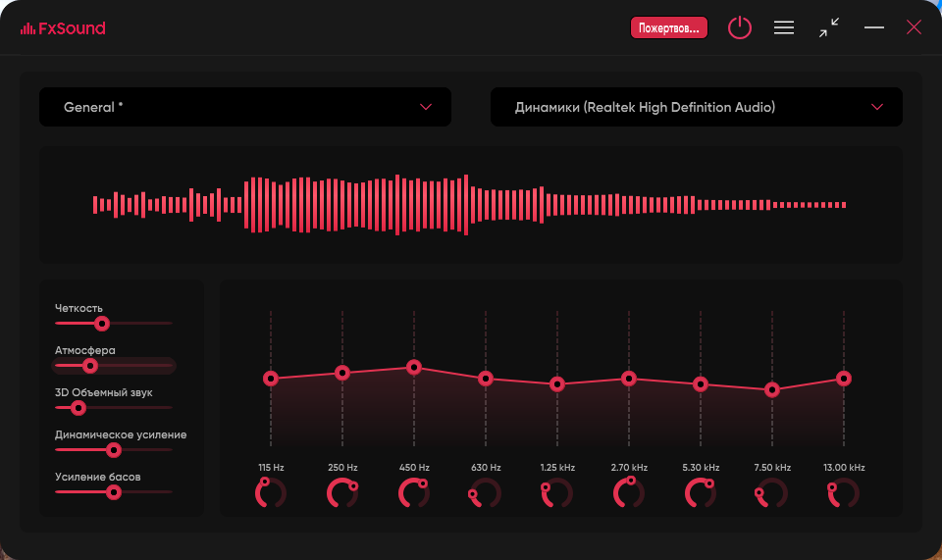Click the 630 Hz frequency label
The image size is (942, 560).
pos(486,468)
